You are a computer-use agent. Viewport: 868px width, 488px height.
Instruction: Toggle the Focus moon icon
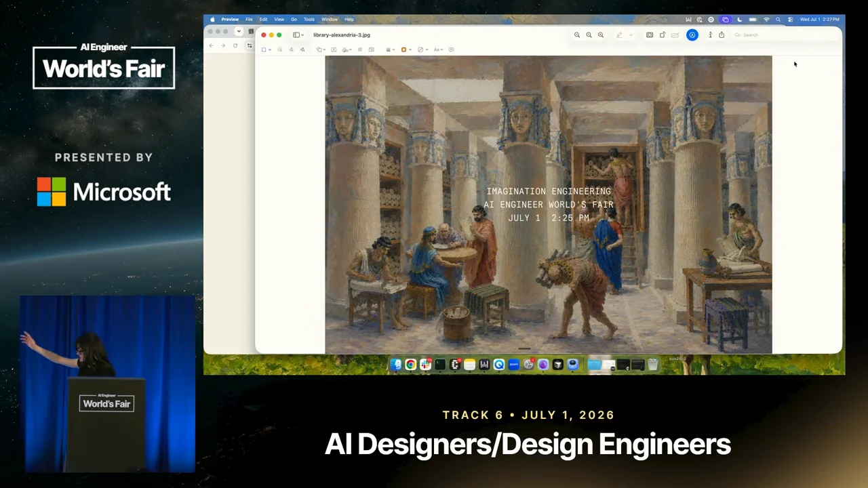[x=739, y=19]
